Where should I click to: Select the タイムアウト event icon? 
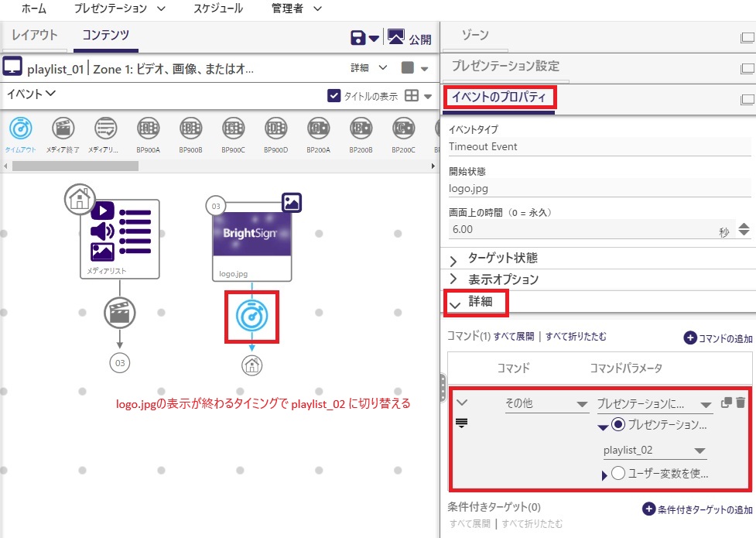pos(22,129)
